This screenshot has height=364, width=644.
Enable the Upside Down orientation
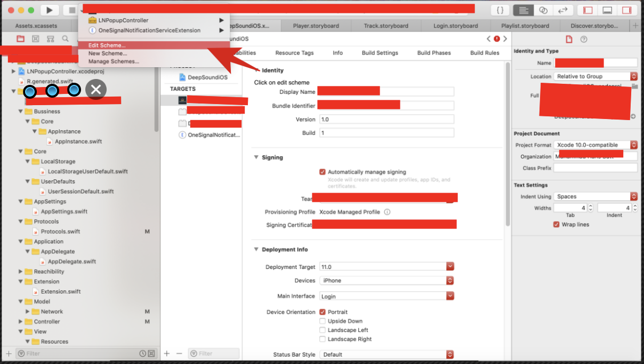pyautogui.click(x=323, y=321)
